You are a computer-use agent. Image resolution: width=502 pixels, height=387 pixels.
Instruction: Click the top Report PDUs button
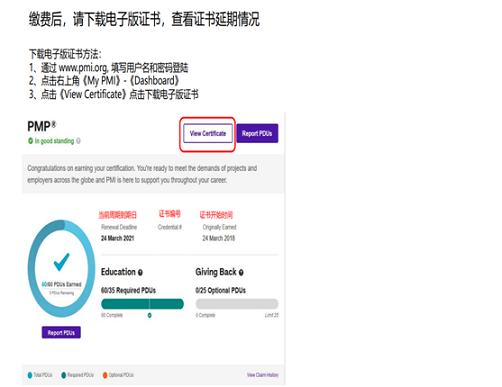(x=257, y=134)
